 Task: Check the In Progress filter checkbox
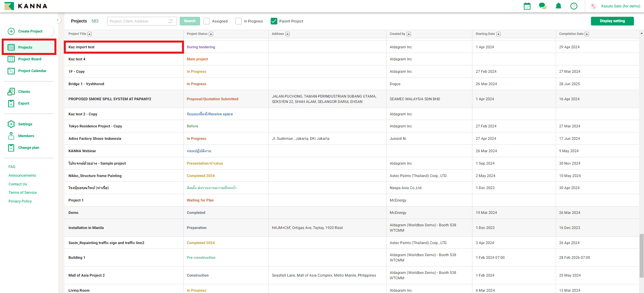[x=239, y=21]
